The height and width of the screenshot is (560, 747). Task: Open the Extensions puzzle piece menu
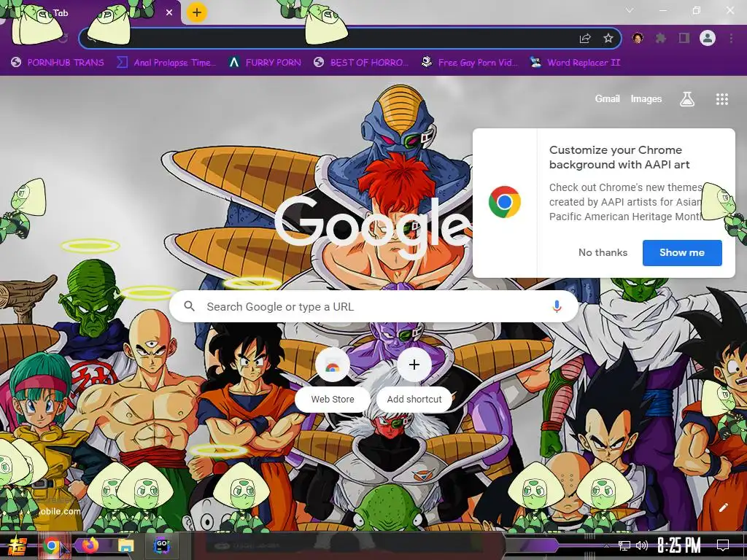coord(660,38)
